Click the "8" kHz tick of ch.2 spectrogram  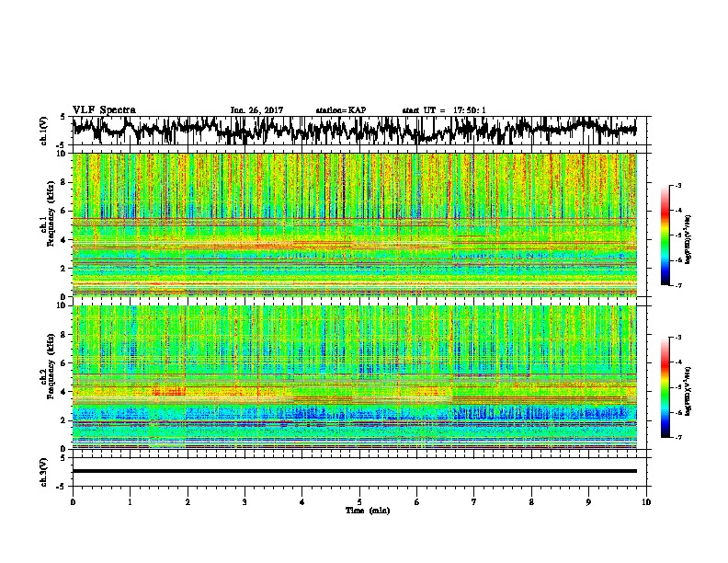[x=65, y=335]
